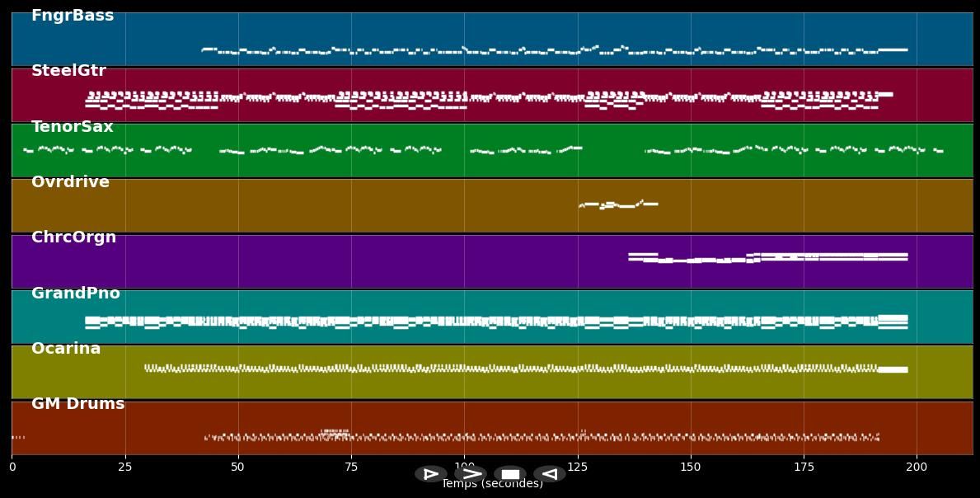Click the drum count-in notes at track start
This screenshot has width=980, height=498.
[18, 437]
